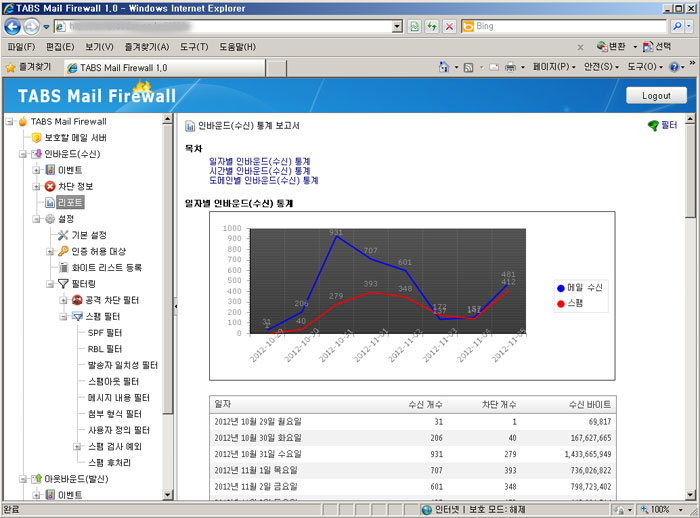This screenshot has height=518, width=700.
Task: Click the Bing search input field
Action: (570, 26)
